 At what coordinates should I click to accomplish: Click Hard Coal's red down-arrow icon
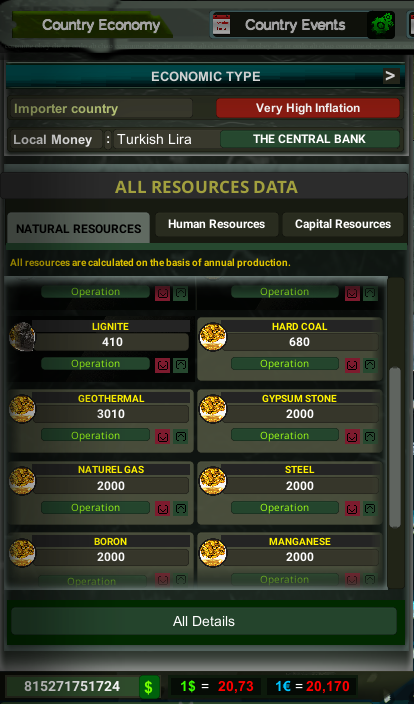click(352, 365)
